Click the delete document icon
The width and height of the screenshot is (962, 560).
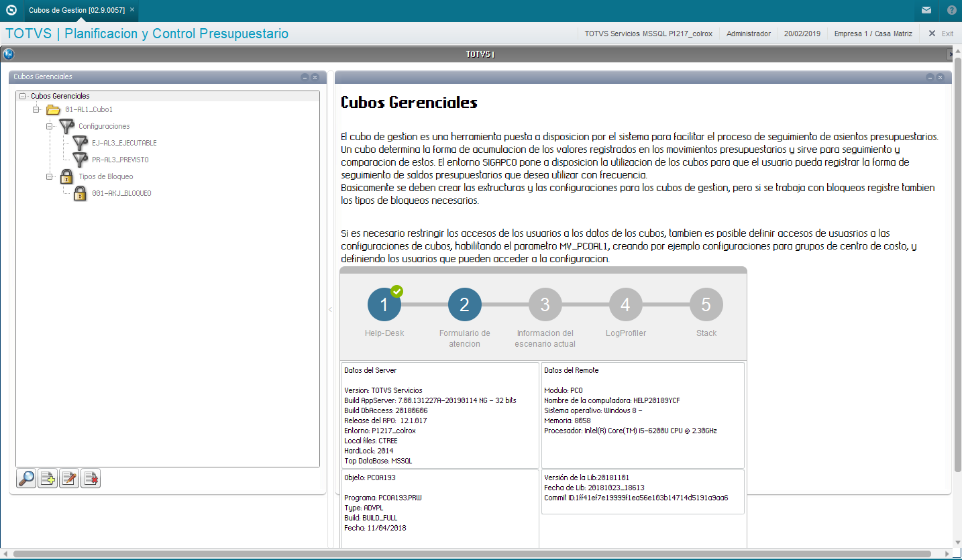click(x=91, y=479)
